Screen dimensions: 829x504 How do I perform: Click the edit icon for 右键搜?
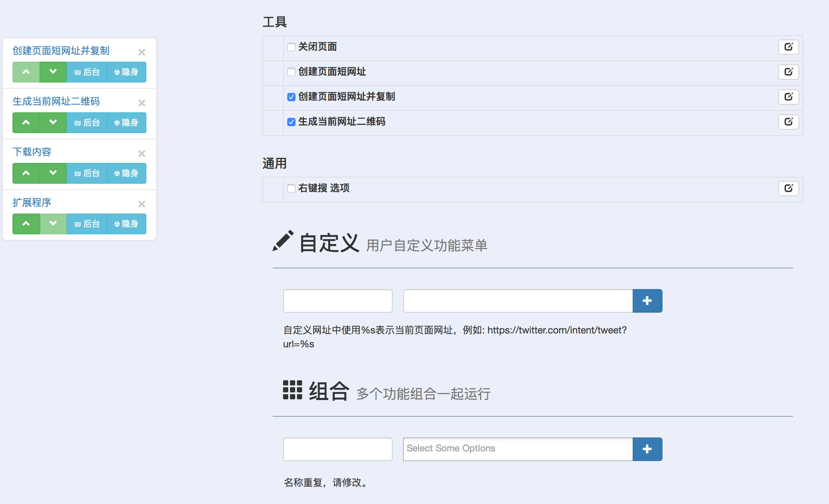pyautogui.click(x=788, y=188)
